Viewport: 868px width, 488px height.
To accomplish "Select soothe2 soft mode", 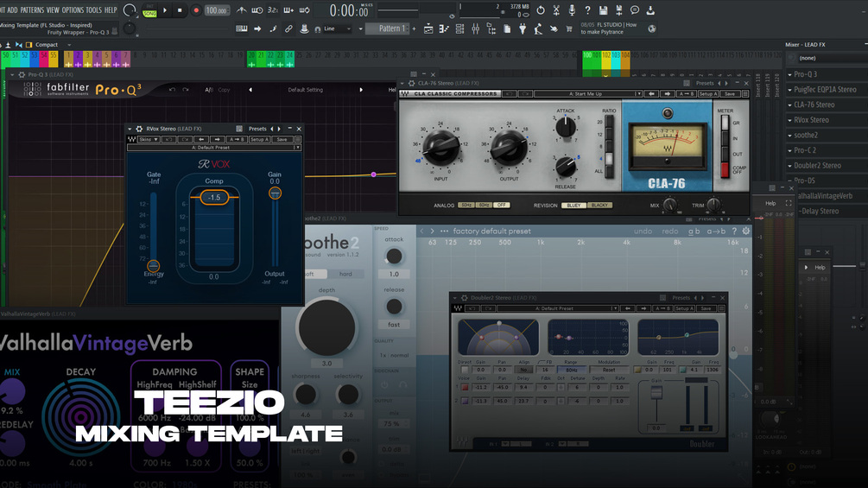I will pyautogui.click(x=314, y=274).
